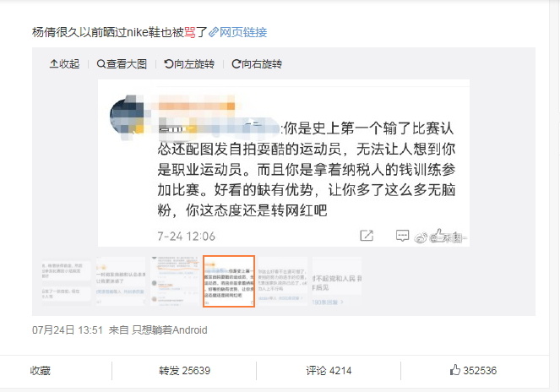Image resolution: width=560 pixels, height=392 pixels.
Task: Click 转发 25639 to repost
Action: coord(185,371)
